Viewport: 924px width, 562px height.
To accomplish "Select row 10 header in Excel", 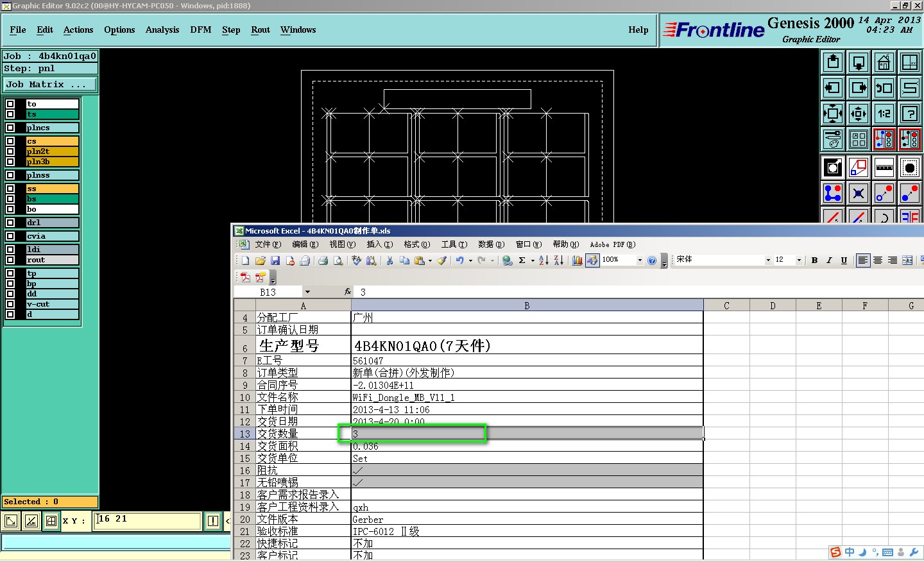I will tap(244, 397).
